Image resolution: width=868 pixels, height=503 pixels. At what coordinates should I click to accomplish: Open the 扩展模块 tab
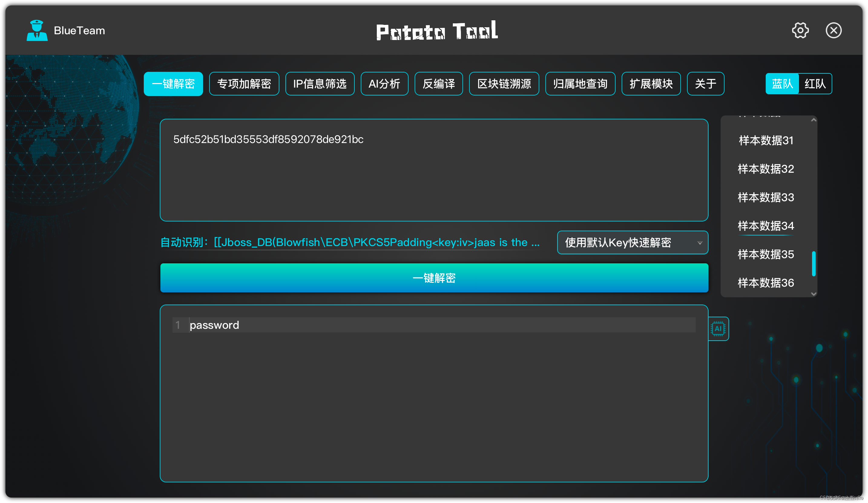pyautogui.click(x=651, y=84)
